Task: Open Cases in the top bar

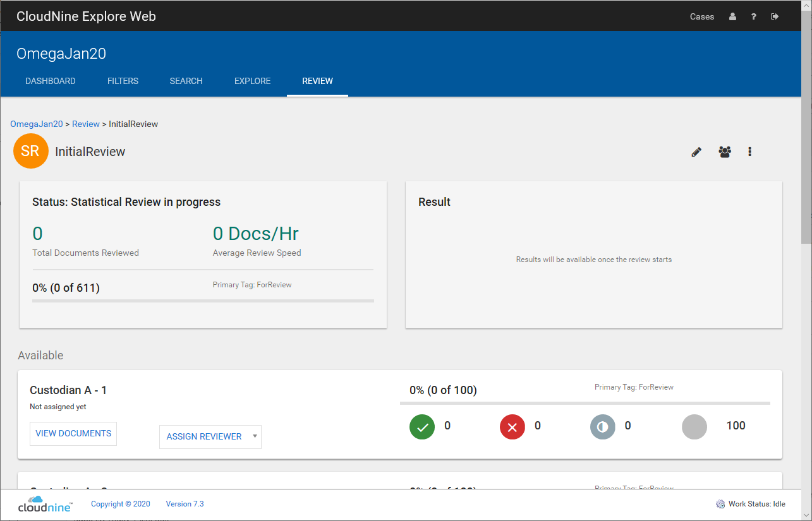Action: click(702, 17)
